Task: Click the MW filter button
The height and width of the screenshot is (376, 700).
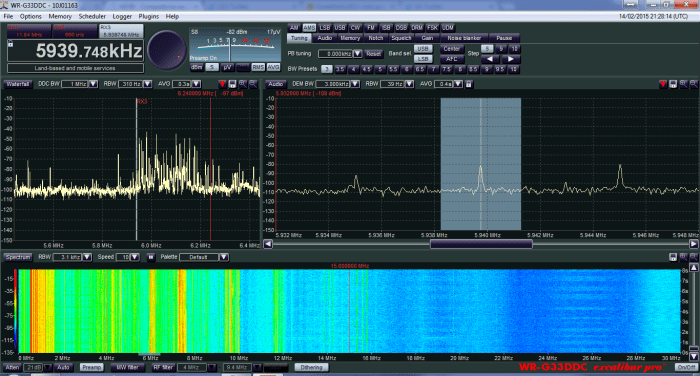Action: [128, 368]
